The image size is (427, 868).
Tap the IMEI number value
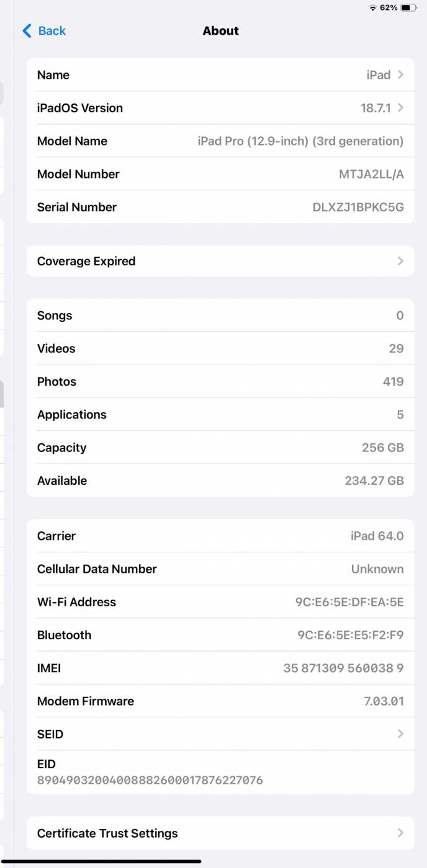[343, 668]
